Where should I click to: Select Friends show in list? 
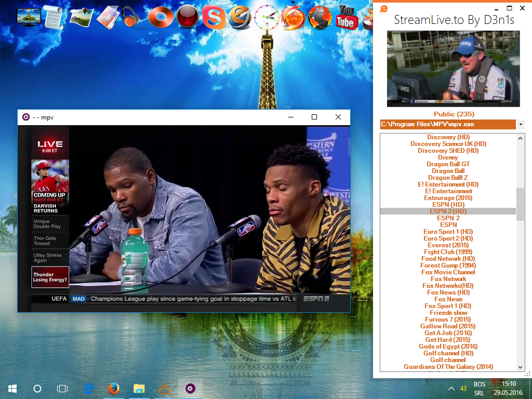[448, 313]
